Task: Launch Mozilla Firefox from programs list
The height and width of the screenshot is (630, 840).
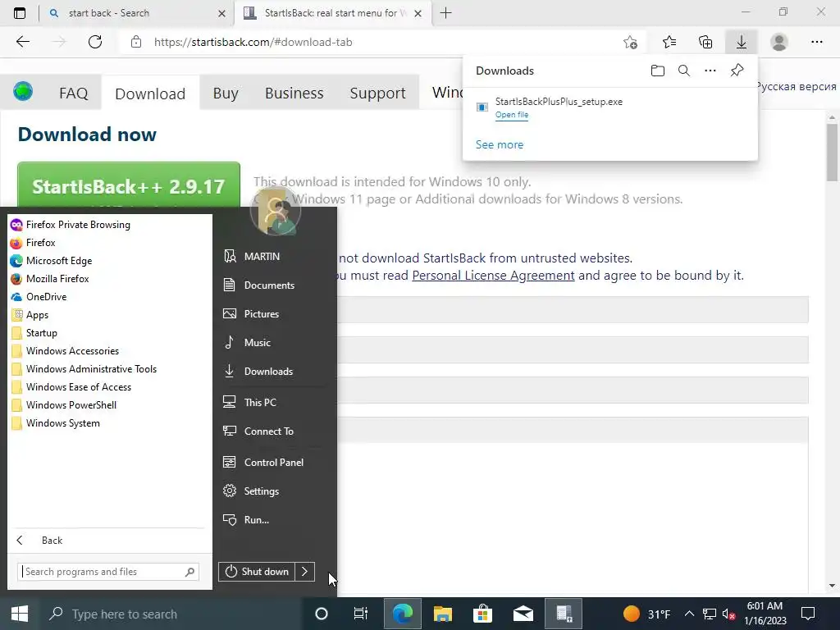Action: click(x=57, y=279)
